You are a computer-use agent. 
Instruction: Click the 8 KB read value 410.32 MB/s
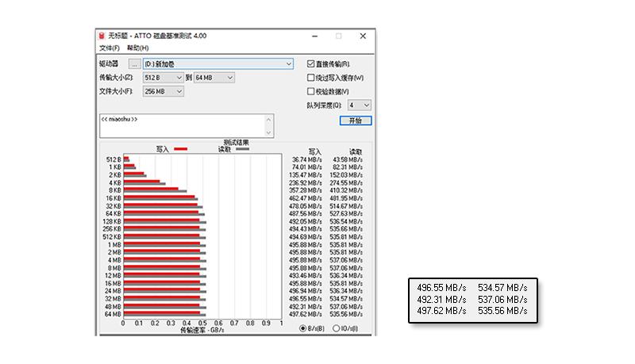click(x=346, y=190)
